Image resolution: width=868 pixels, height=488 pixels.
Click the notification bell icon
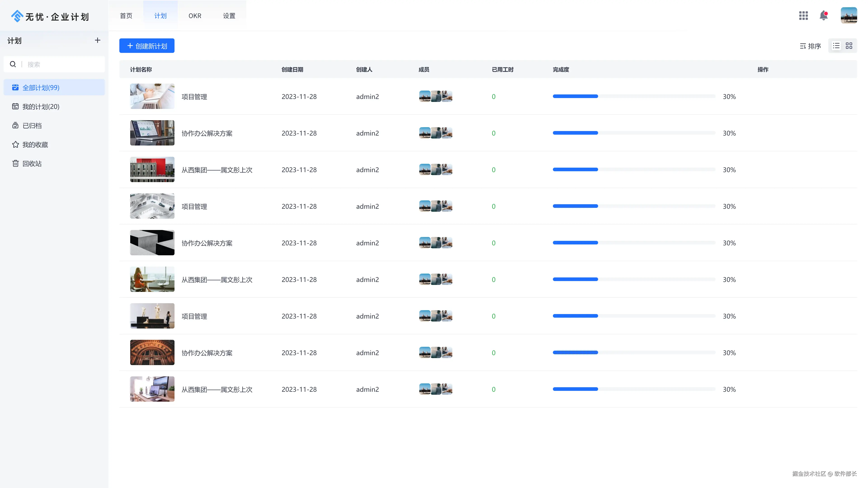(823, 16)
